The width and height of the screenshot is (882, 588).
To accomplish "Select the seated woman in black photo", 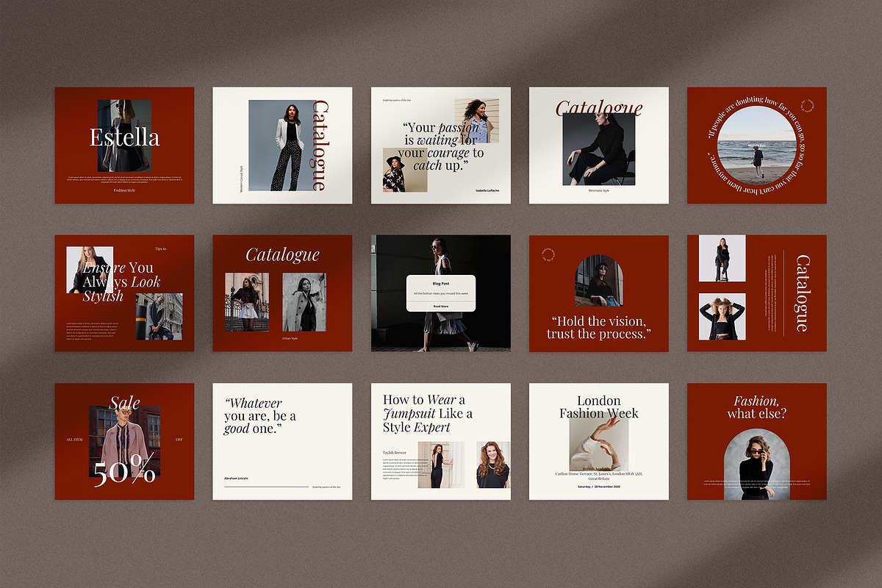I will [x=599, y=148].
